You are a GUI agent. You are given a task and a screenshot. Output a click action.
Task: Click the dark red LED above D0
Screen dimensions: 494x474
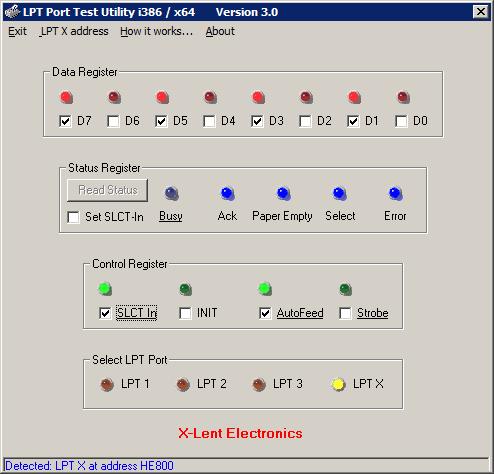tap(403, 97)
